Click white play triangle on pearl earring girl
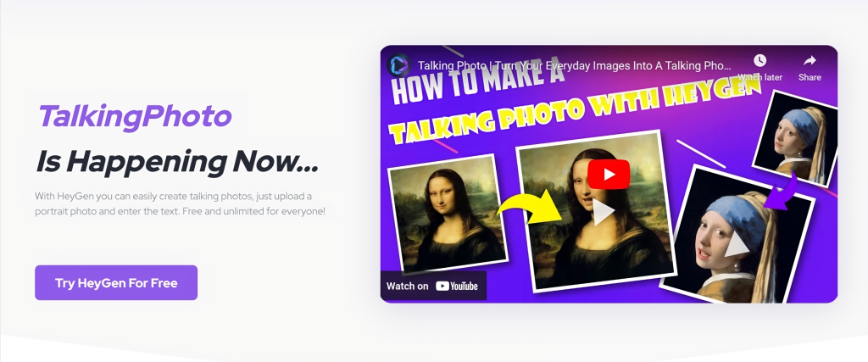Viewport: 868px width, 362px height. pos(736,243)
